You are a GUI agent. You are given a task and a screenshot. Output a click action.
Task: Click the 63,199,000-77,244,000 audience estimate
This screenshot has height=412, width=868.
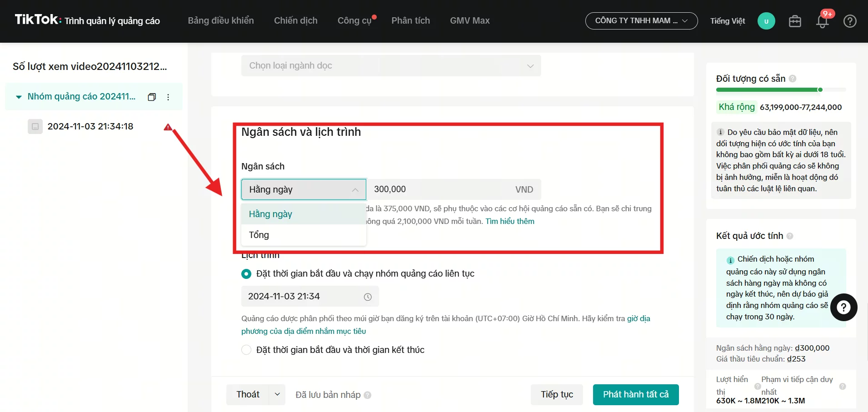[x=801, y=107]
